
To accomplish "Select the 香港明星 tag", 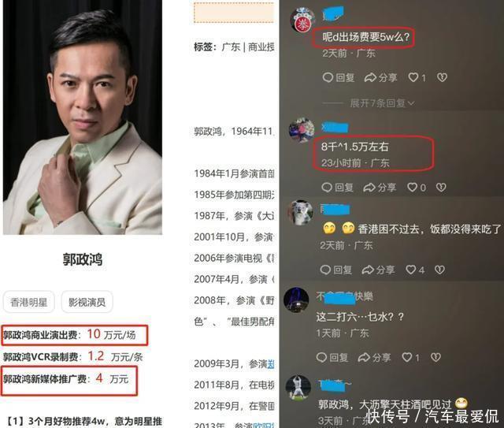I will click(29, 302).
